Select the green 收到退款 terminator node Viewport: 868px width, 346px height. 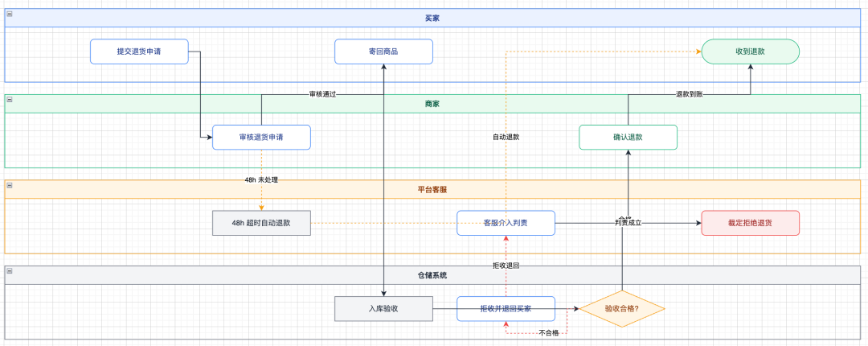(751, 51)
